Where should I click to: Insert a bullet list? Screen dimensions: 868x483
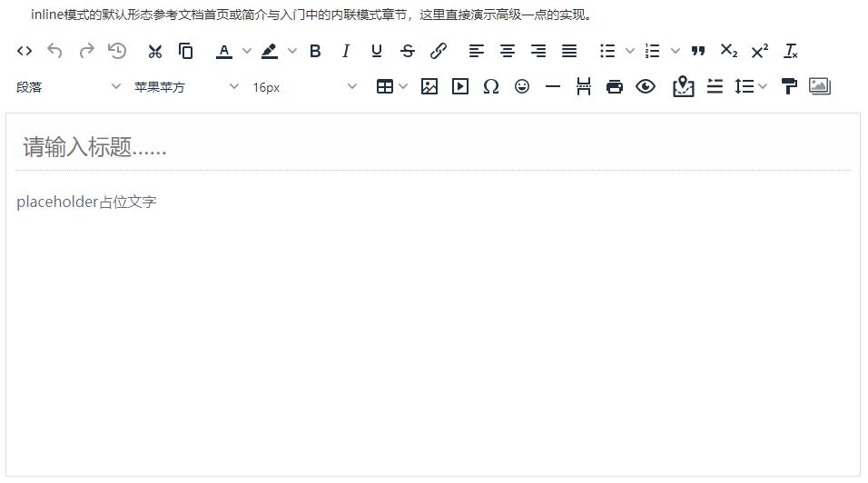607,51
